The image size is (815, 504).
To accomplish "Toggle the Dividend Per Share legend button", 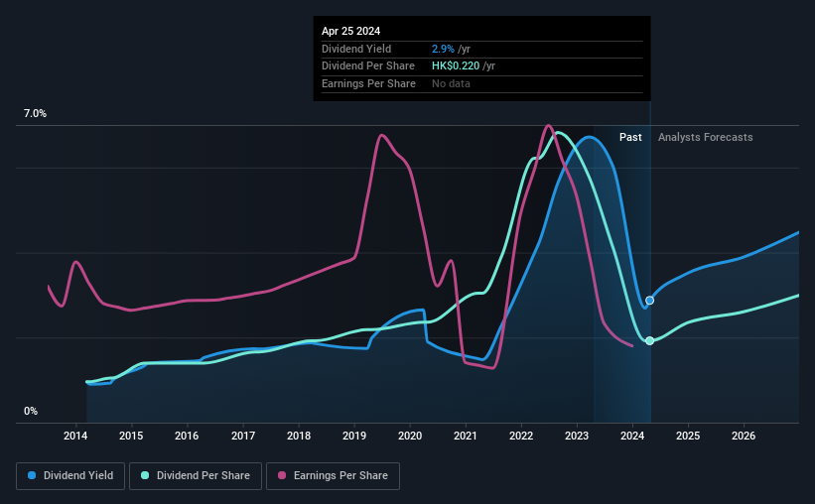I will (x=196, y=476).
